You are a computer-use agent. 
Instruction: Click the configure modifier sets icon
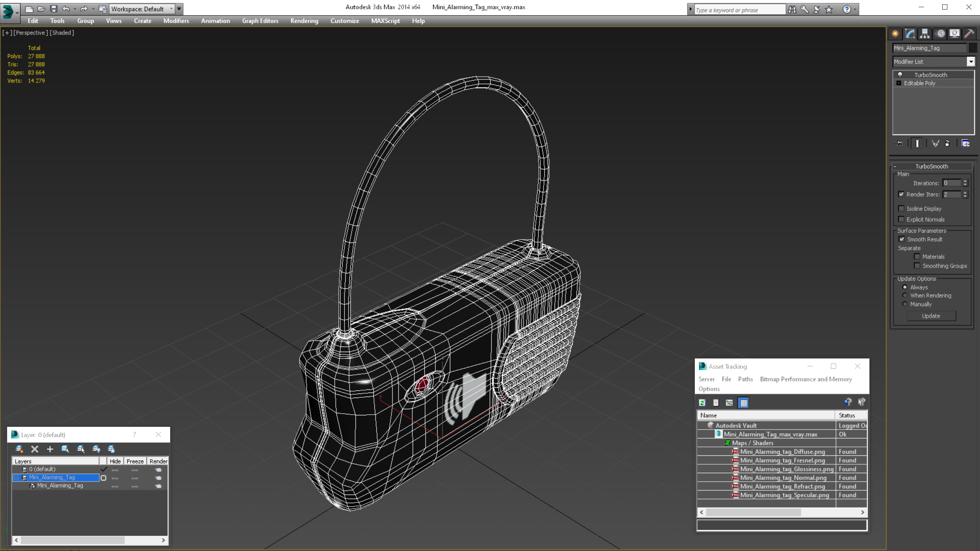pyautogui.click(x=966, y=143)
